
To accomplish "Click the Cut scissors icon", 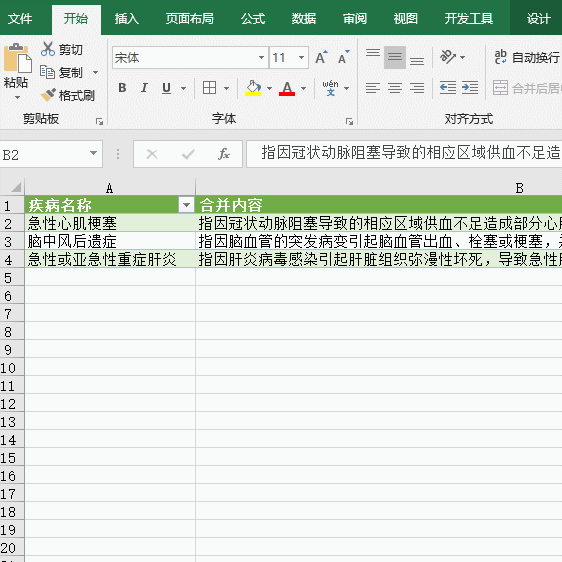I will click(x=47, y=49).
